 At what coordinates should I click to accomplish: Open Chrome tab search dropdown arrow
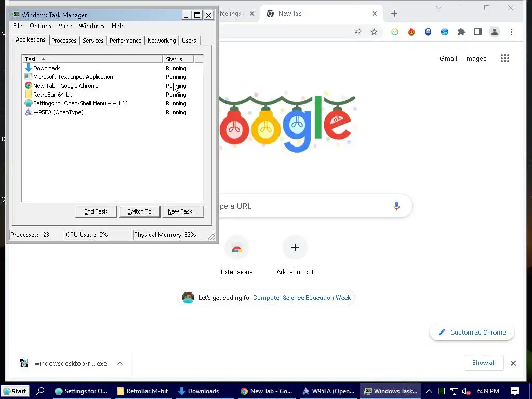tap(438, 8)
